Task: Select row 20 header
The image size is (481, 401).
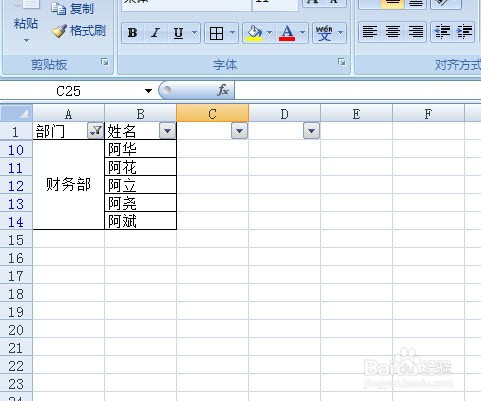Action: pyautogui.click(x=16, y=330)
